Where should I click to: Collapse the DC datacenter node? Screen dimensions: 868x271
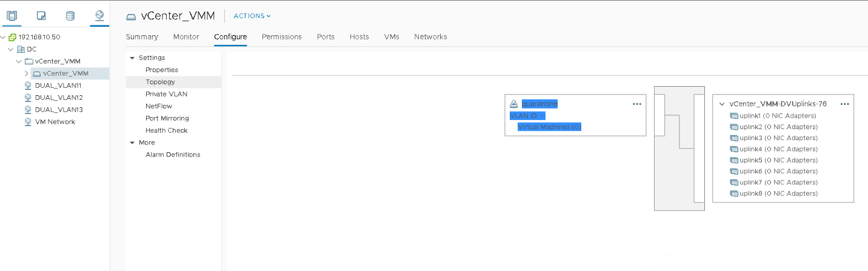click(11, 49)
